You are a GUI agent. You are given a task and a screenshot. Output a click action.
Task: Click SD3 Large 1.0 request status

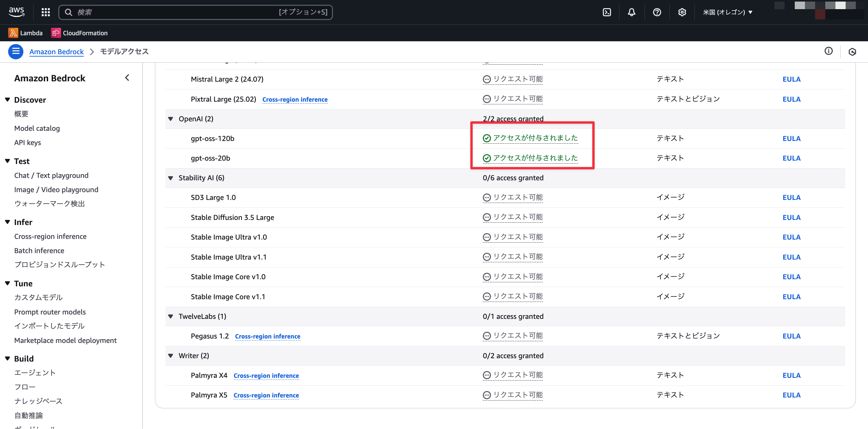pyautogui.click(x=513, y=198)
